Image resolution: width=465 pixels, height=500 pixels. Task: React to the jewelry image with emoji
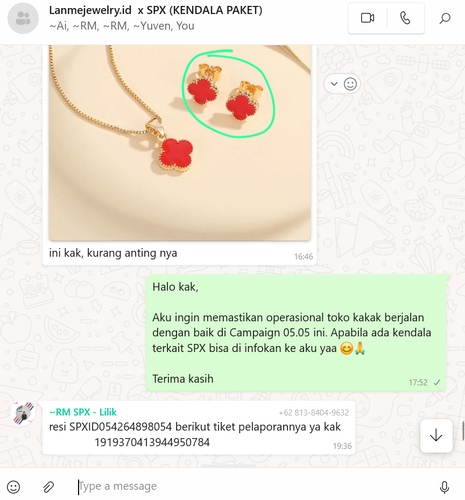350,84
